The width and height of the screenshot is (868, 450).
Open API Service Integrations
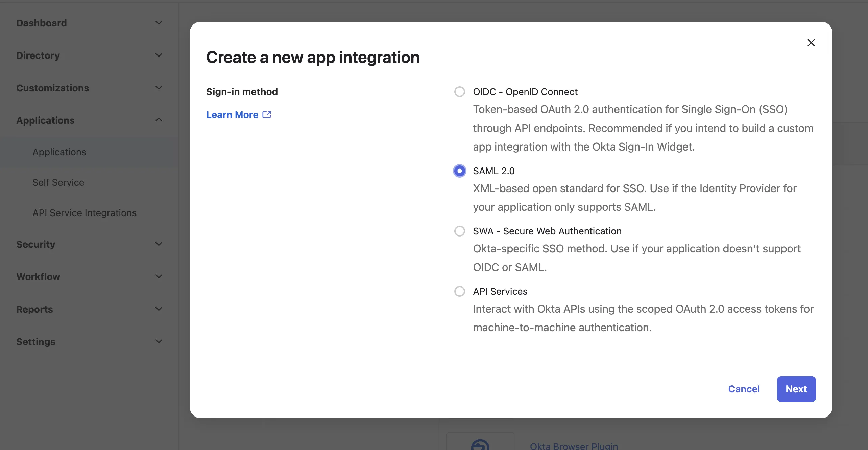point(84,213)
